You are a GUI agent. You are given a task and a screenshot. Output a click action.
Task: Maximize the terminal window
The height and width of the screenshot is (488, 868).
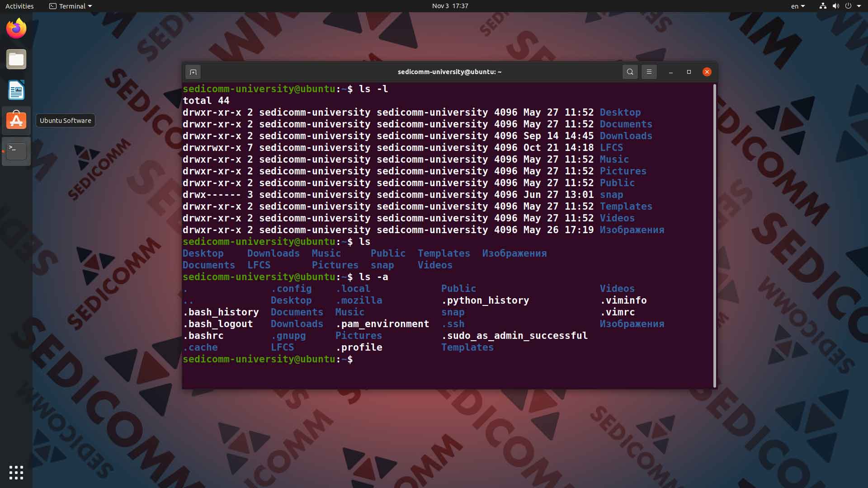[689, 72]
